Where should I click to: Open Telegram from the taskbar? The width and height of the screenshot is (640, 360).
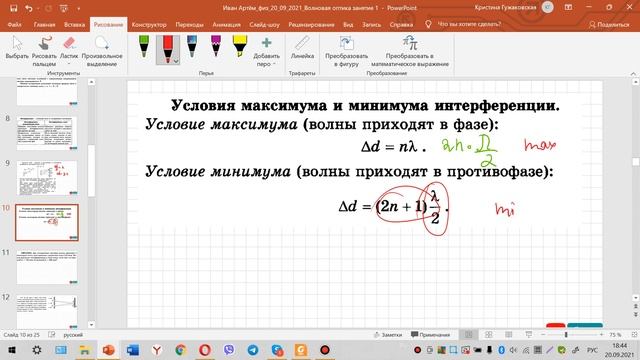point(253,350)
